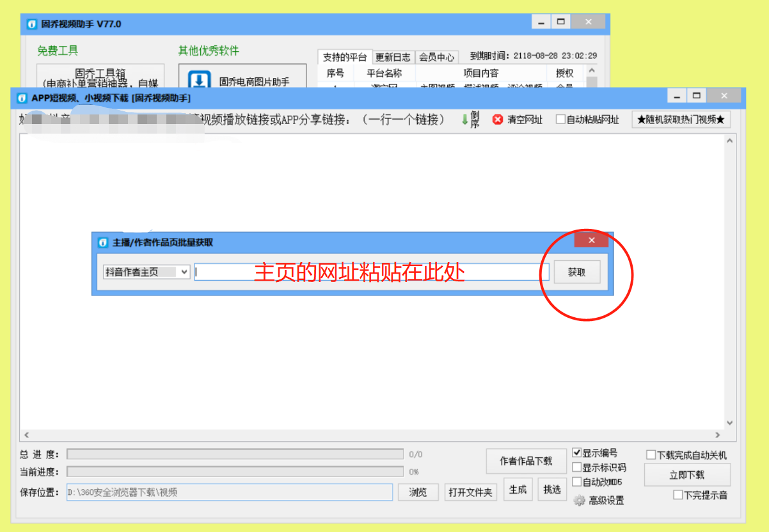The image size is (769, 532).
Task: Open 更新日志 tab
Action: pos(393,58)
